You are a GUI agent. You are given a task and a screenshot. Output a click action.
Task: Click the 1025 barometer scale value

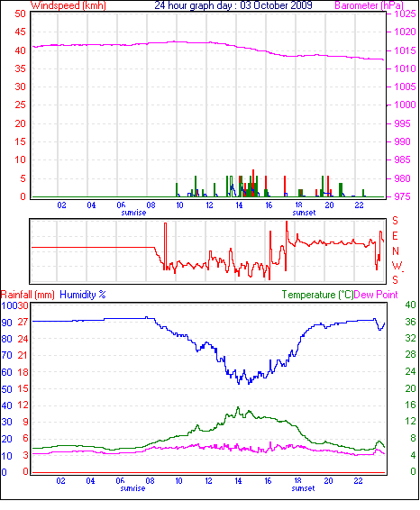click(x=405, y=14)
